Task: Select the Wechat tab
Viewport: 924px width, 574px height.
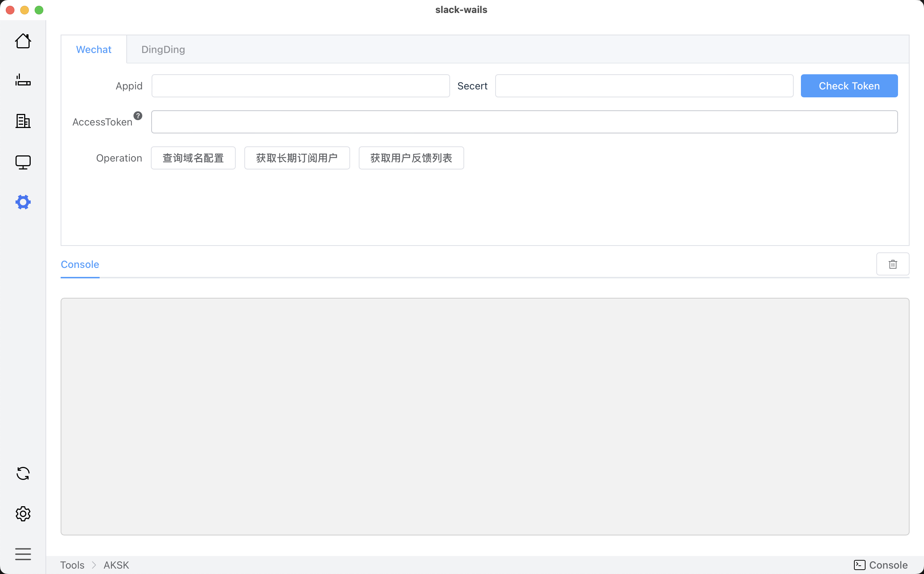Action: [93, 49]
